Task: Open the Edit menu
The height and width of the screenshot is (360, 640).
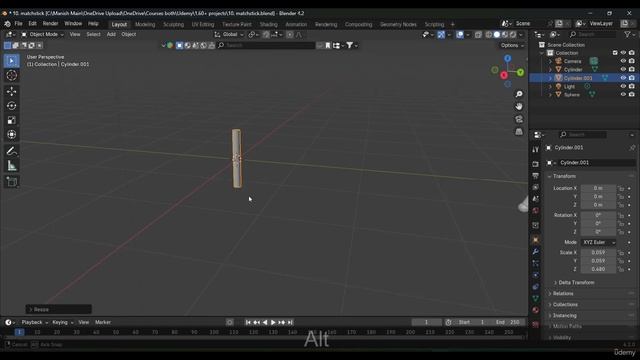Action: pyautogui.click(x=33, y=24)
